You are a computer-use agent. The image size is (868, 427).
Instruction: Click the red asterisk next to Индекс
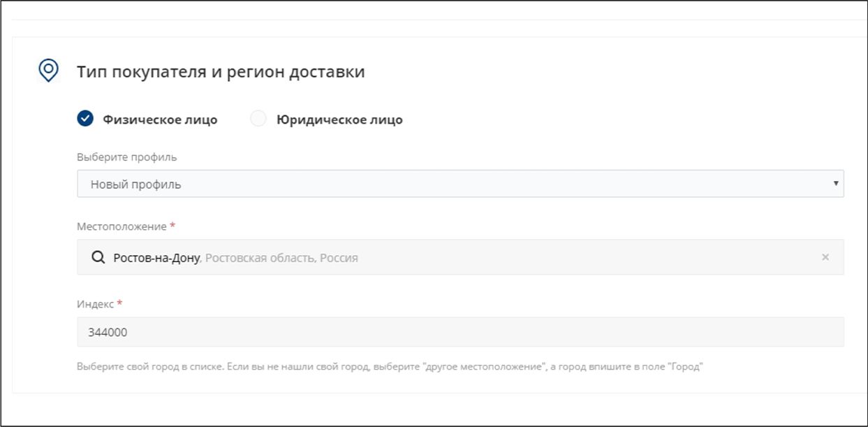(119, 304)
